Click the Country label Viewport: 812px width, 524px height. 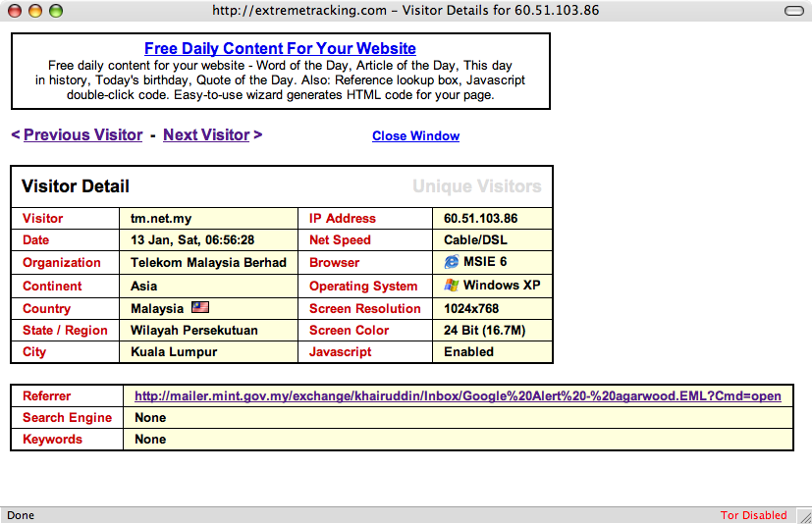(x=46, y=308)
